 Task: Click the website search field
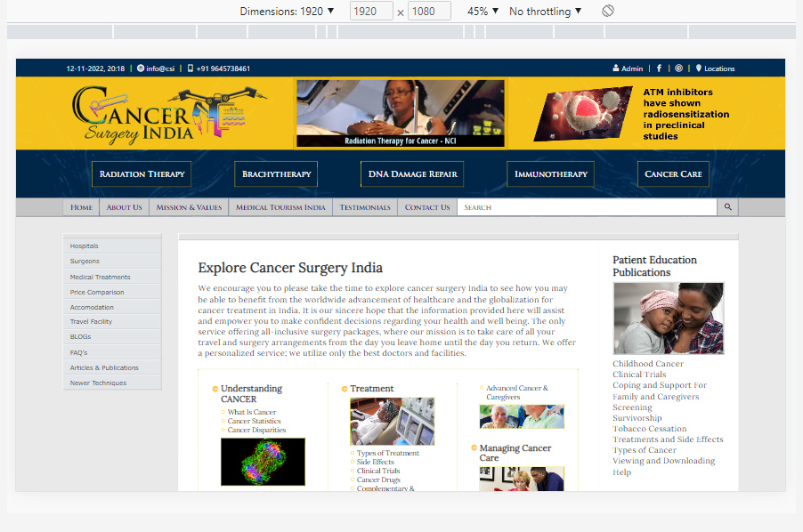tap(586, 207)
